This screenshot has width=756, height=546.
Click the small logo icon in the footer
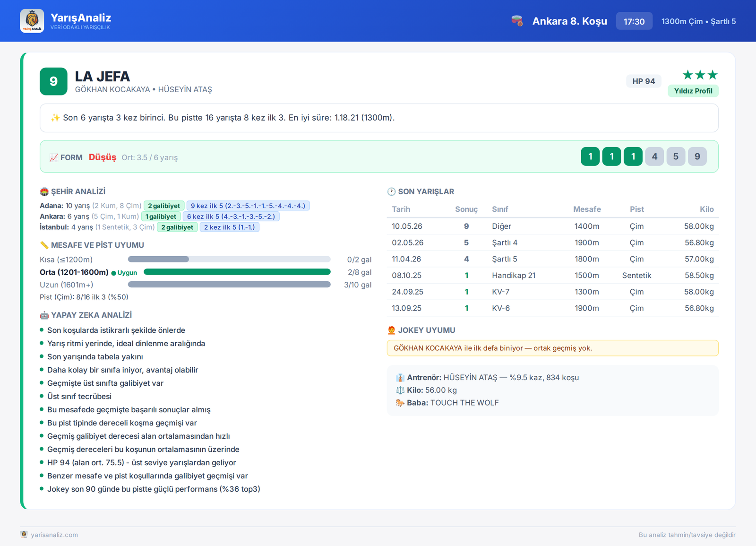click(24, 534)
